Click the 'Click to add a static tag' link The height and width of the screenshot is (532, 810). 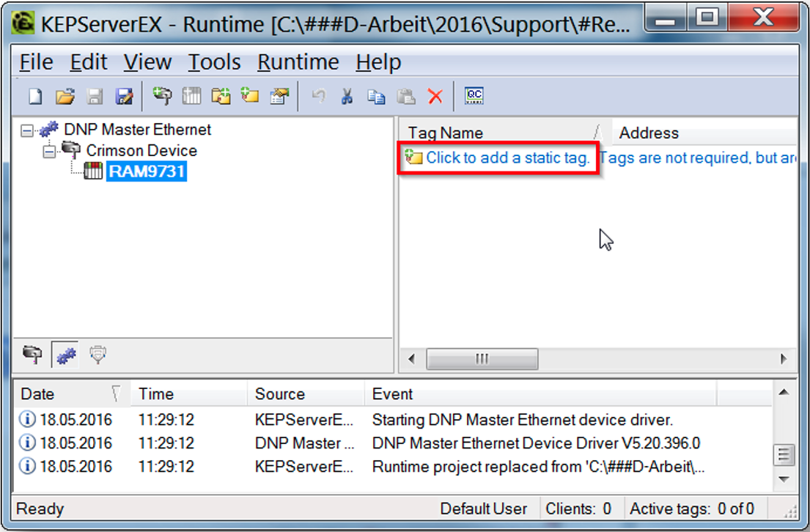tap(507, 158)
